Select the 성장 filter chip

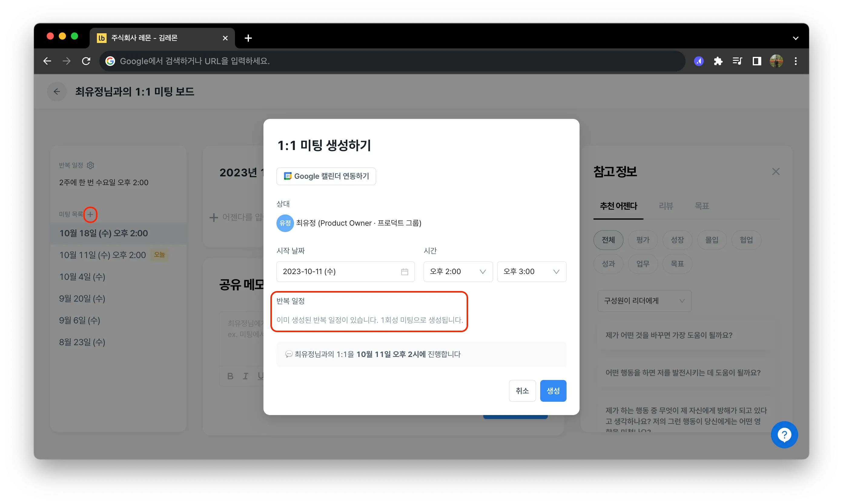[x=677, y=240]
